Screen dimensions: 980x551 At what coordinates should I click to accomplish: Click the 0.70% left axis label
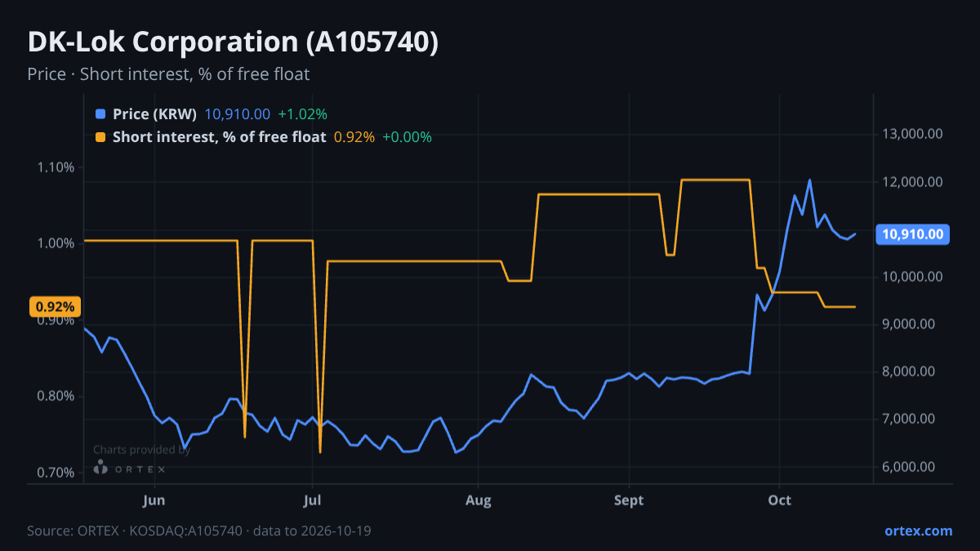pyautogui.click(x=56, y=473)
